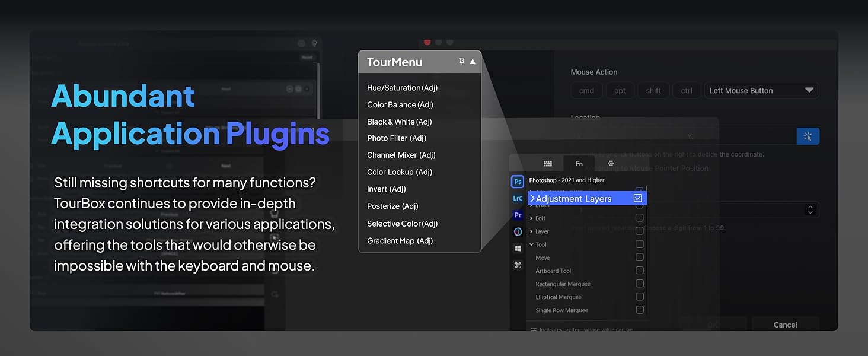868x356 pixels.
Task: Toggle the ctrl modifier key button
Action: click(687, 91)
